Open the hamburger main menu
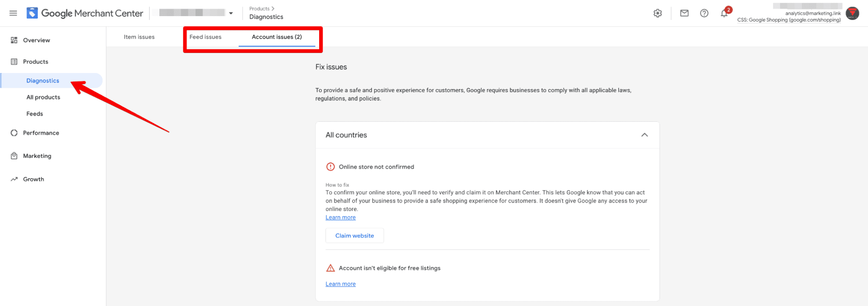Screen dimensions: 868x306 click(13, 13)
